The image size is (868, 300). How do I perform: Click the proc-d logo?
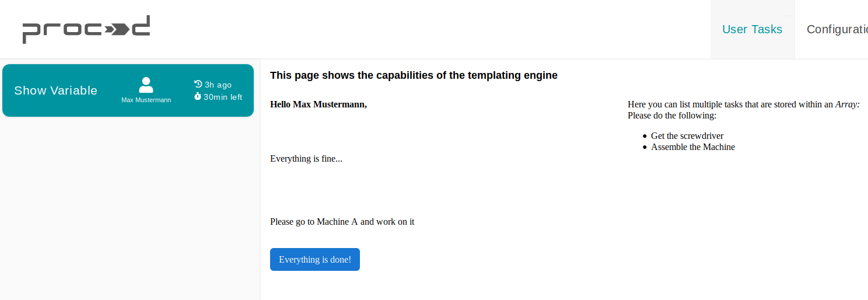pyautogui.click(x=86, y=29)
